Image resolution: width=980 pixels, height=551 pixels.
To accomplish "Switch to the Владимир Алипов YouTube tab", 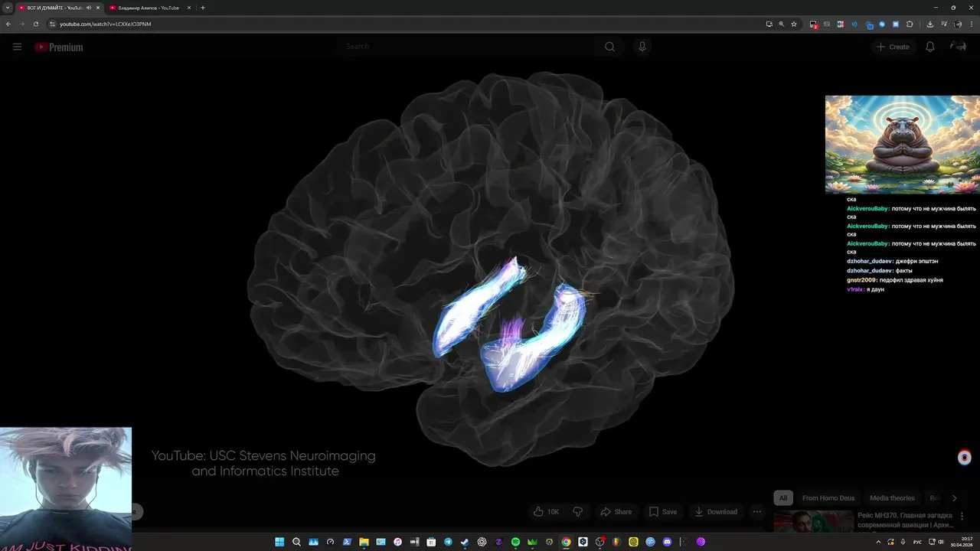I will click(x=148, y=8).
